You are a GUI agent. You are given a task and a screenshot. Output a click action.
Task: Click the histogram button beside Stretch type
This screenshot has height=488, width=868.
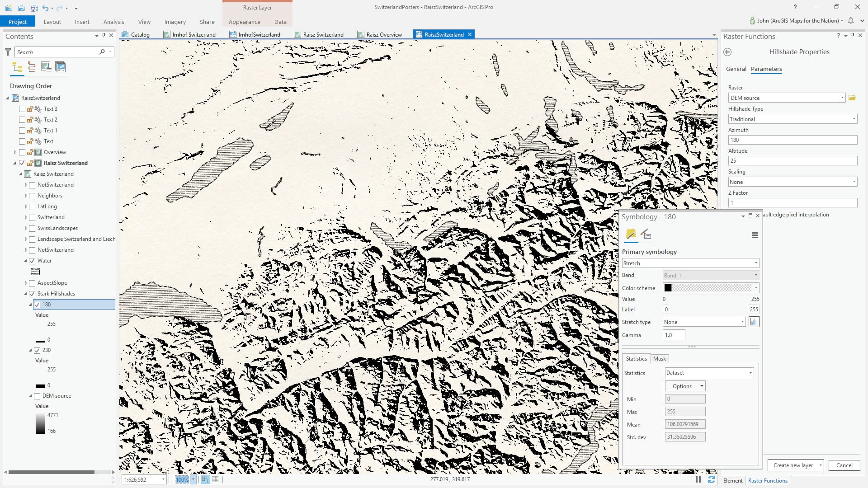(x=754, y=322)
